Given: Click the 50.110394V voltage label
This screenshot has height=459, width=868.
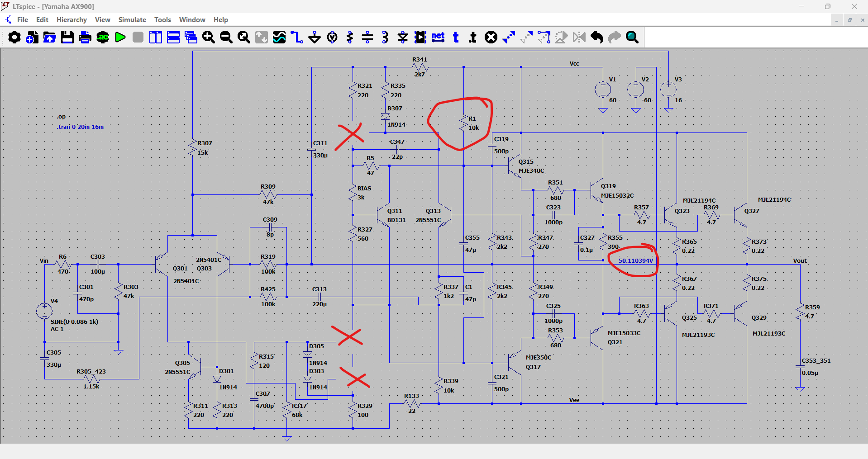Looking at the screenshot, I should [636, 261].
